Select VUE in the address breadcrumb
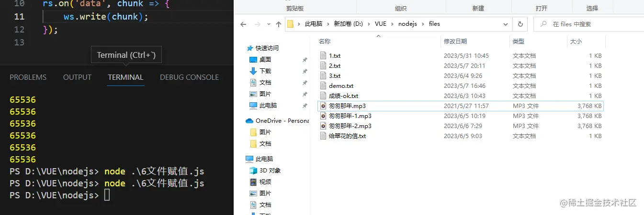The width and height of the screenshot is (644, 215). 381,24
